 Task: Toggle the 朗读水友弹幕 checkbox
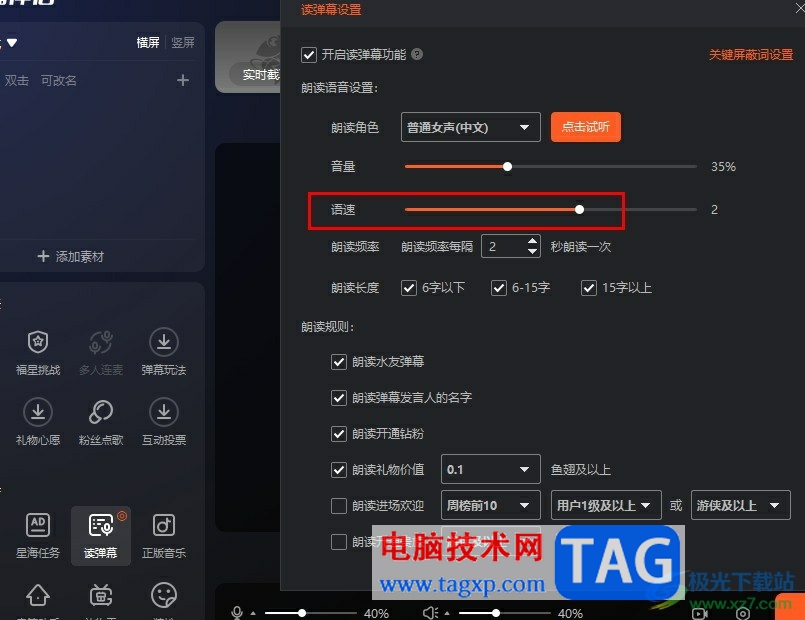coord(339,362)
